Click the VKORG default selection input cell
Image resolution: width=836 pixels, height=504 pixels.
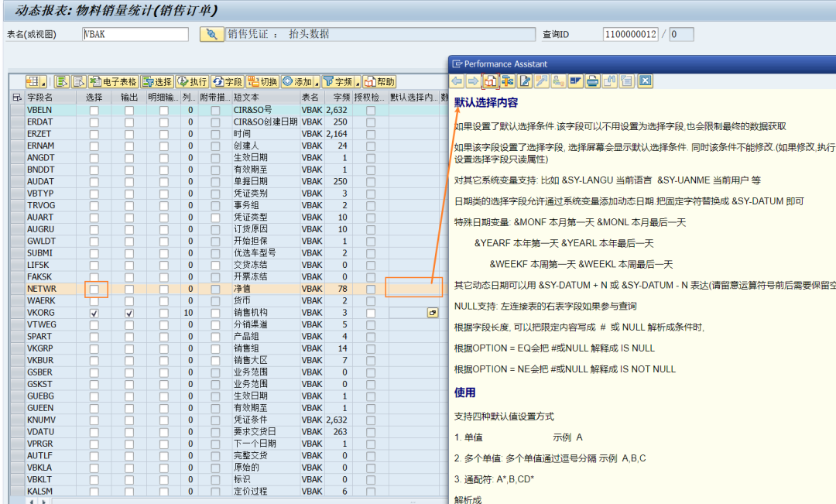coord(409,313)
